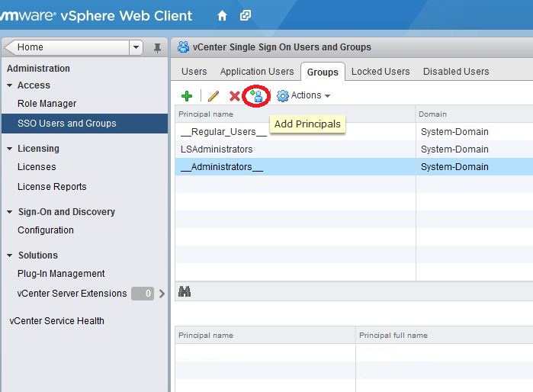Viewport: 533px width, 392px height.
Task: Open vCenter Service Health
Action: [x=56, y=321]
